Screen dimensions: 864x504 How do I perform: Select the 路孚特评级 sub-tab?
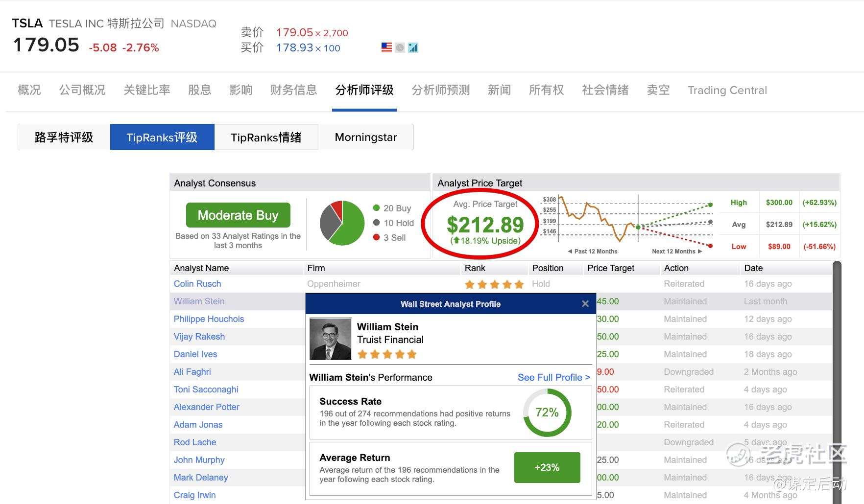pos(64,137)
